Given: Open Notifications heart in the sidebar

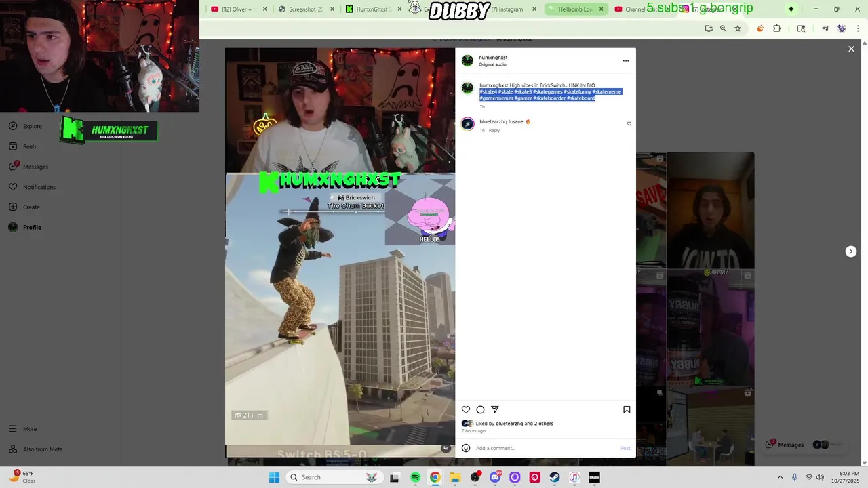Looking at the screenshot, I should pos(32,187).
